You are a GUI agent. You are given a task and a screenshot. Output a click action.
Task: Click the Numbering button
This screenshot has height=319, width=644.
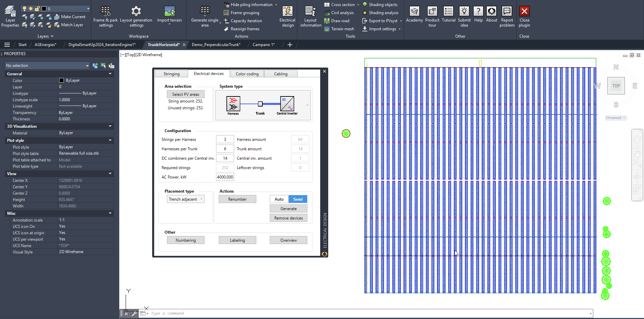click(x=186, y=240)
